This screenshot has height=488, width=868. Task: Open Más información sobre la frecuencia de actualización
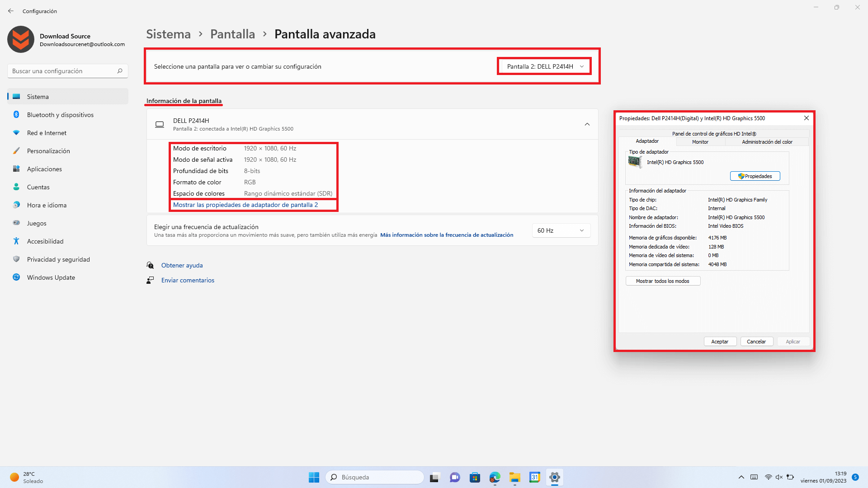pos(447,235)
